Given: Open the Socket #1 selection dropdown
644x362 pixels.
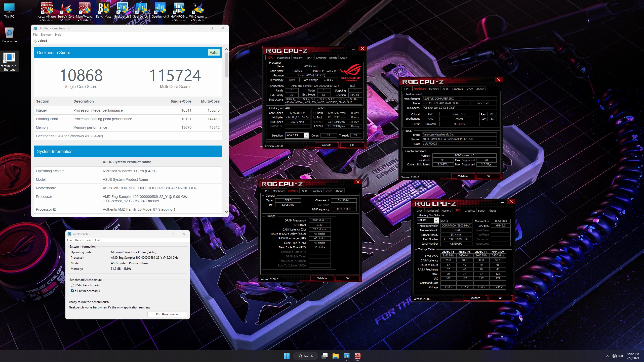Looking at the screenshot, I should (x=297, y=135).
